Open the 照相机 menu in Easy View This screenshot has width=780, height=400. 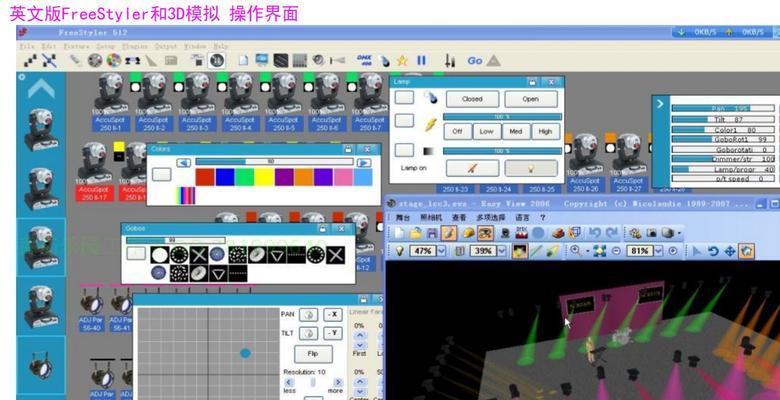tap(431, 218)
